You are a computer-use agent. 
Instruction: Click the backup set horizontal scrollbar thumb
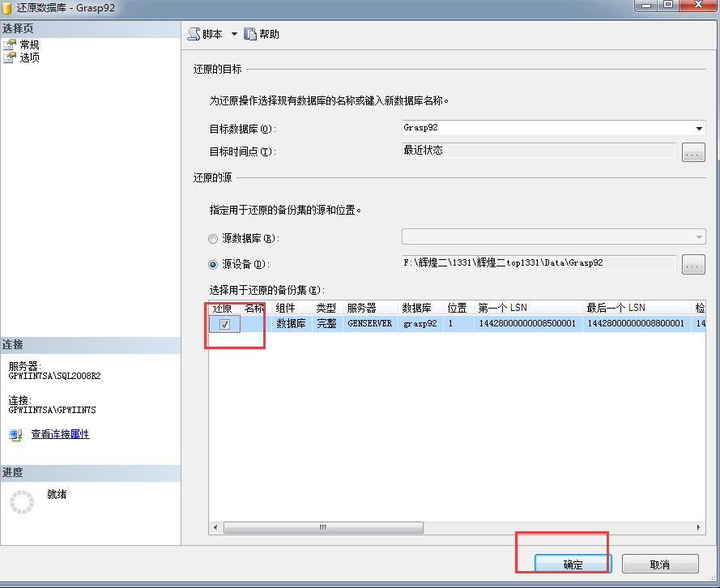(x=322, y=527)
